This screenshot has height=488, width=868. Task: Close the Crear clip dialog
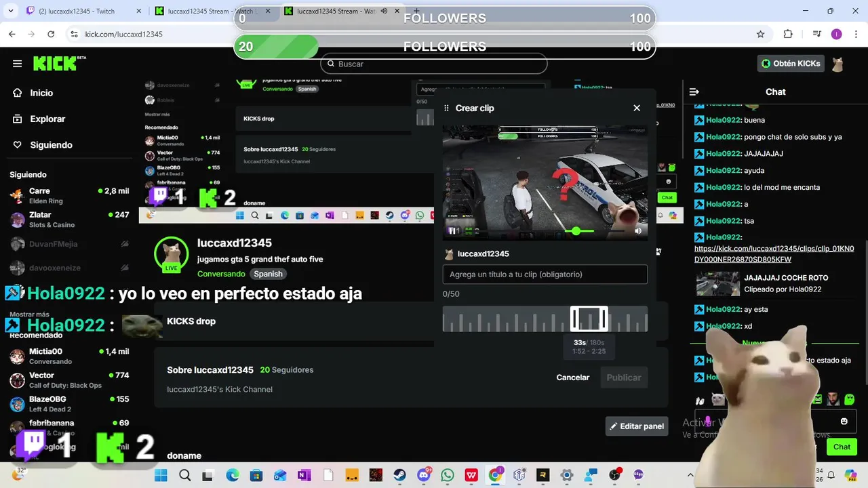[x=637, y=108]
